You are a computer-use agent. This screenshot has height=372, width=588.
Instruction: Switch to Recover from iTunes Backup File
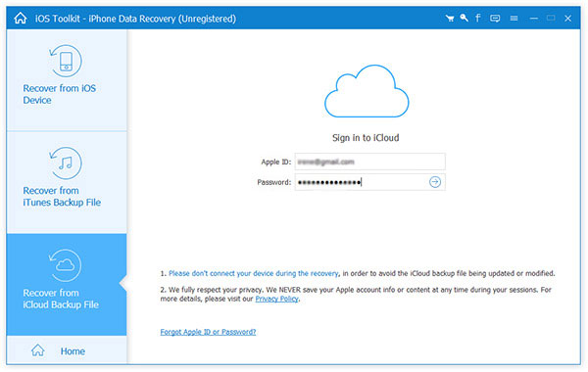click(67, 182)
